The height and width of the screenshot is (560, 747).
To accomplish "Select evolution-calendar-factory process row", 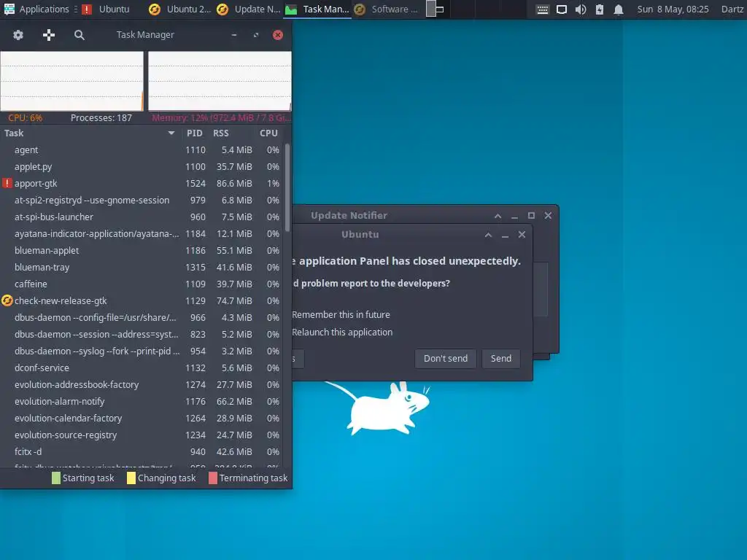I will tap(142, 418).
